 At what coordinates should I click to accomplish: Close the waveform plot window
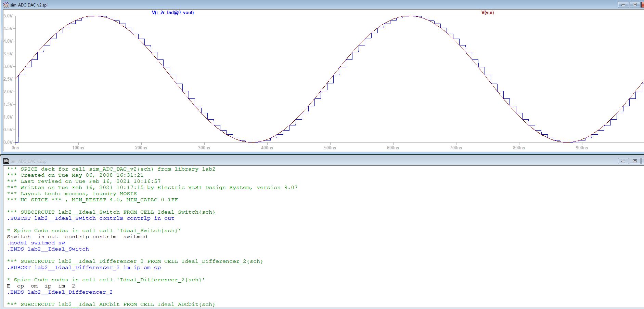coord(643,5)
